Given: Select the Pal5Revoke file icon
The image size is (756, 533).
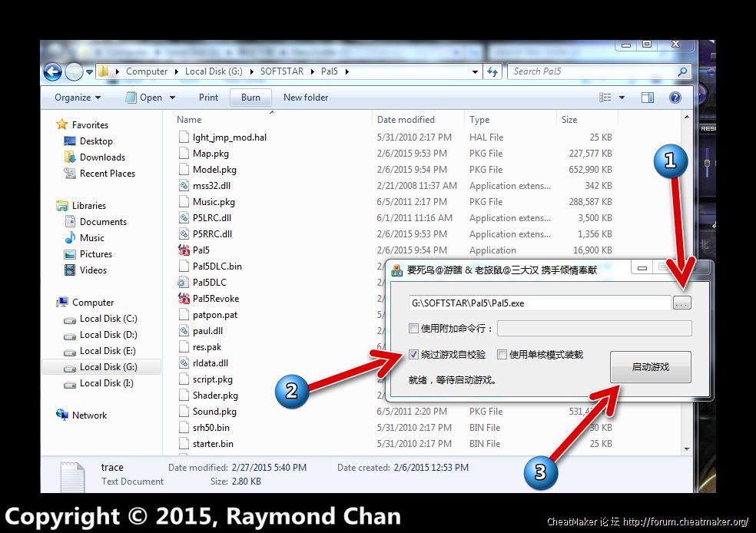Looking at the screenshot, I should coord(184,299).
